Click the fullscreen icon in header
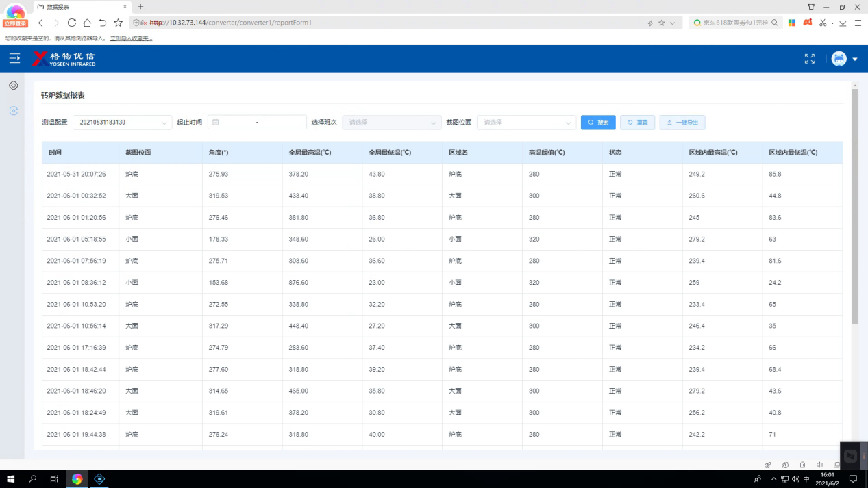This screenshot has width=868, height=488. [809, 59]
